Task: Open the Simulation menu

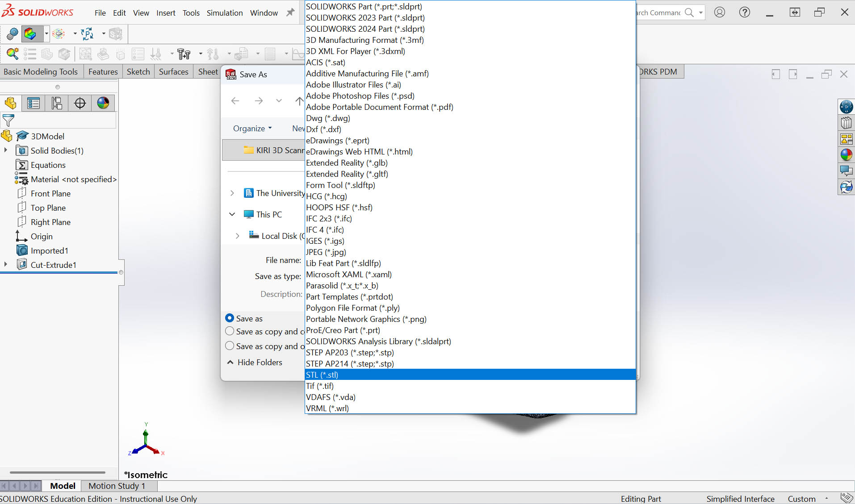Action: [x=225, y=13]
